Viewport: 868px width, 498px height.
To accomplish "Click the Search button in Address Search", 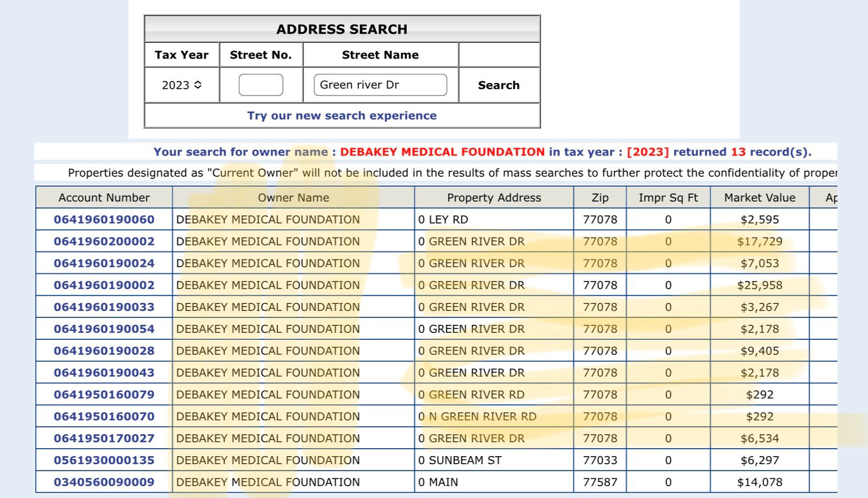I will pos(499,85).
